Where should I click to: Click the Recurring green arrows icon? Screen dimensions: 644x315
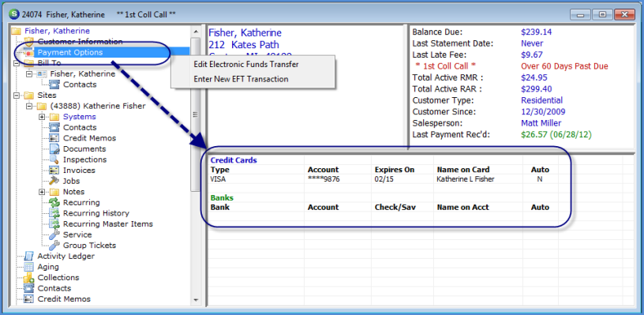click(54, 202)
